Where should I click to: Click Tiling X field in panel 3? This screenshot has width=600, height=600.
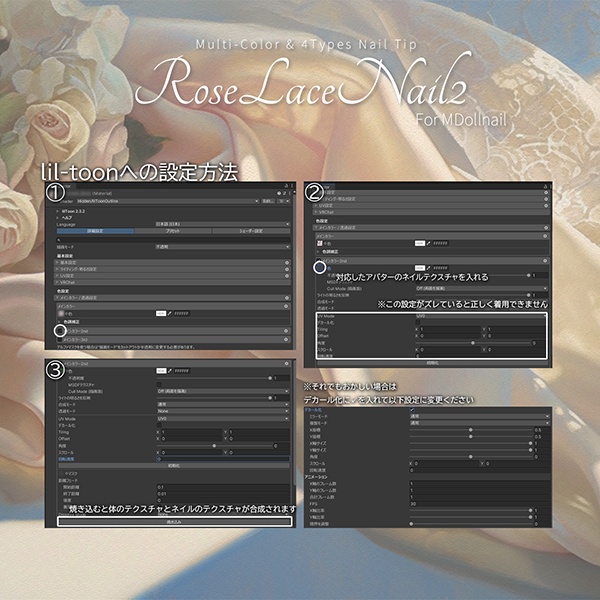tap(191, 432)
